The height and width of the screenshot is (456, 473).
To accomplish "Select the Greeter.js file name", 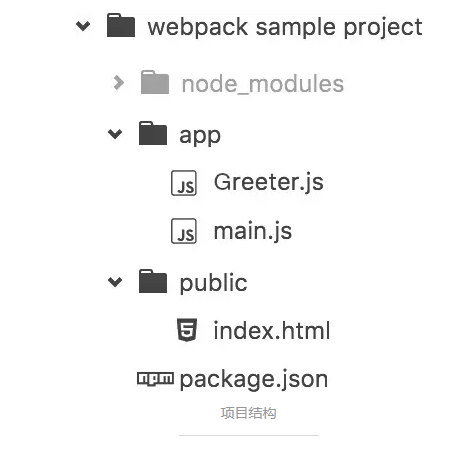I will (269, 183).
